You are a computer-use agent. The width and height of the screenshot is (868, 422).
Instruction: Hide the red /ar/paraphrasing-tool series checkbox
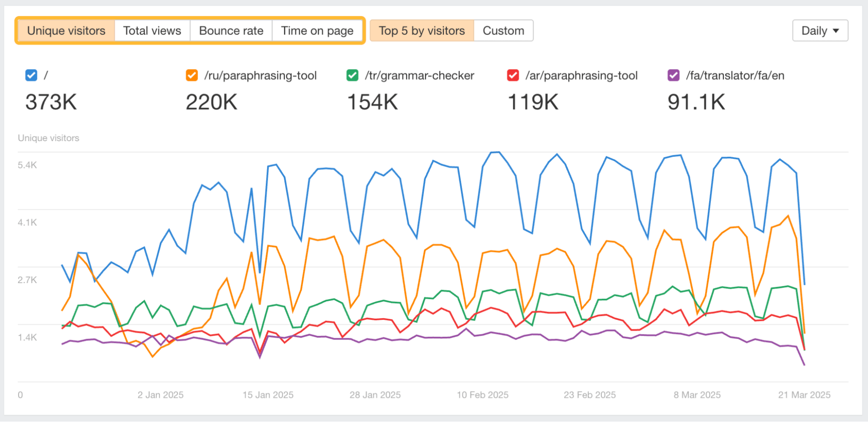coord(513,76)
